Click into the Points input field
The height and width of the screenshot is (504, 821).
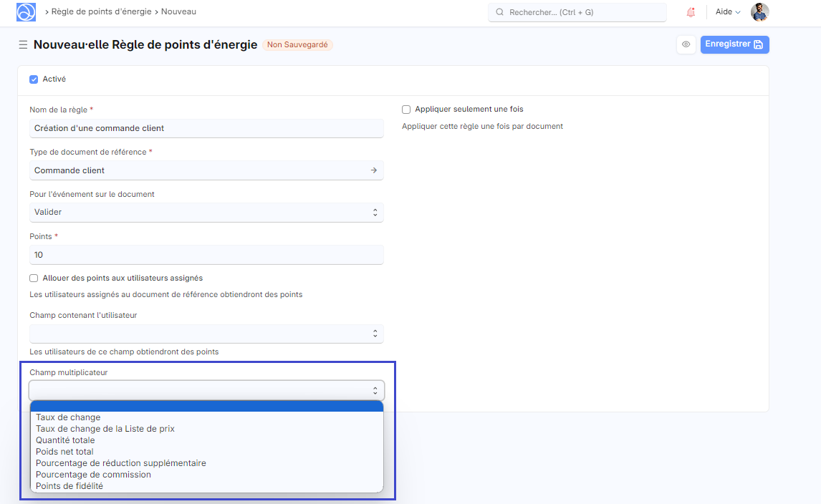click(206, 255)
